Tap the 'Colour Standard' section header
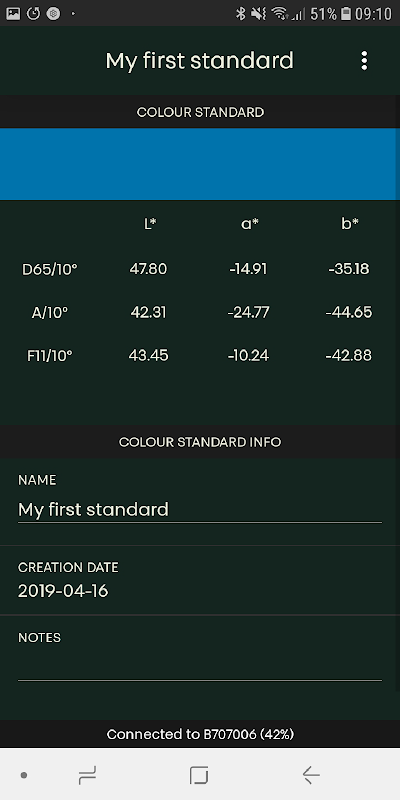 [x=200, y=112]
